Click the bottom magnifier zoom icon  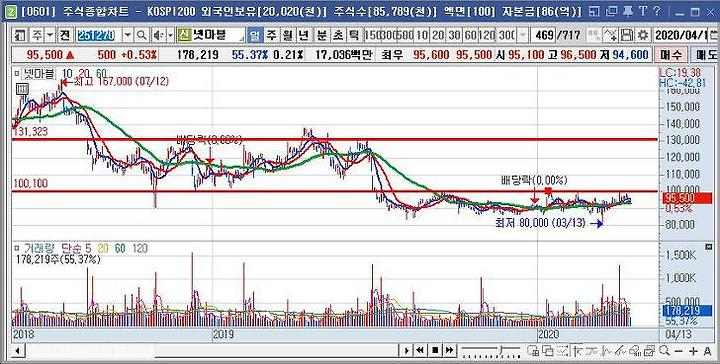point(664,351)
